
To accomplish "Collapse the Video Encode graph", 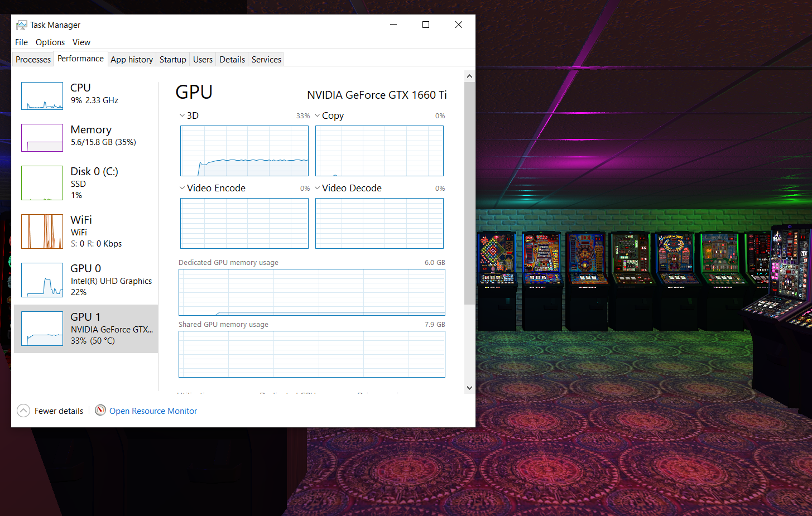I will (182, 188).
